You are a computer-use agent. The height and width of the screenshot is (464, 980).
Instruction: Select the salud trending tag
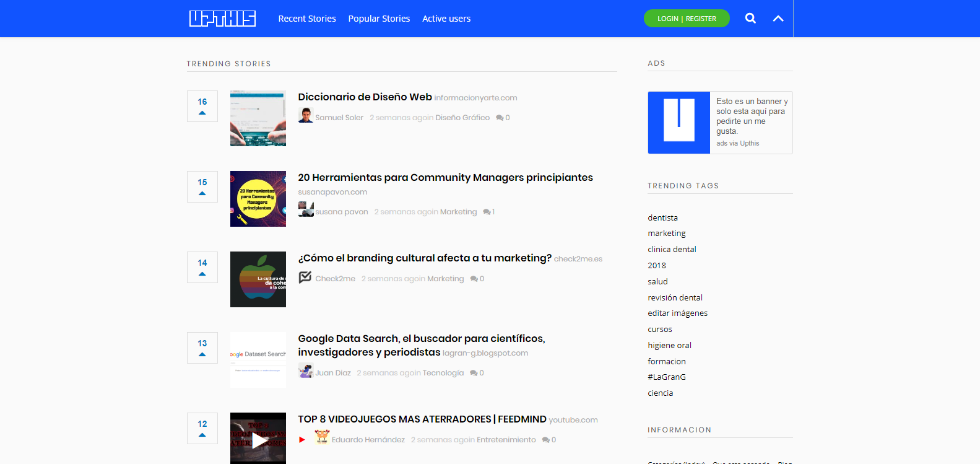click(x=657, y=282)
